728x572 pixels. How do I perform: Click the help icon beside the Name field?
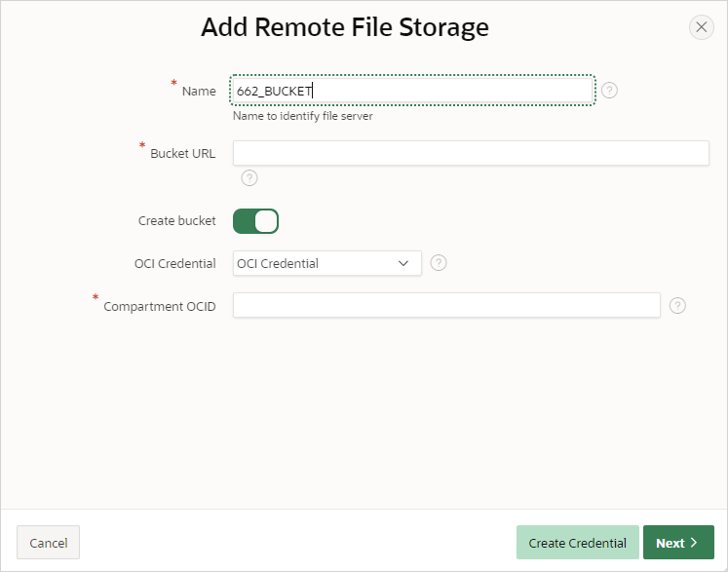point(609,91)
